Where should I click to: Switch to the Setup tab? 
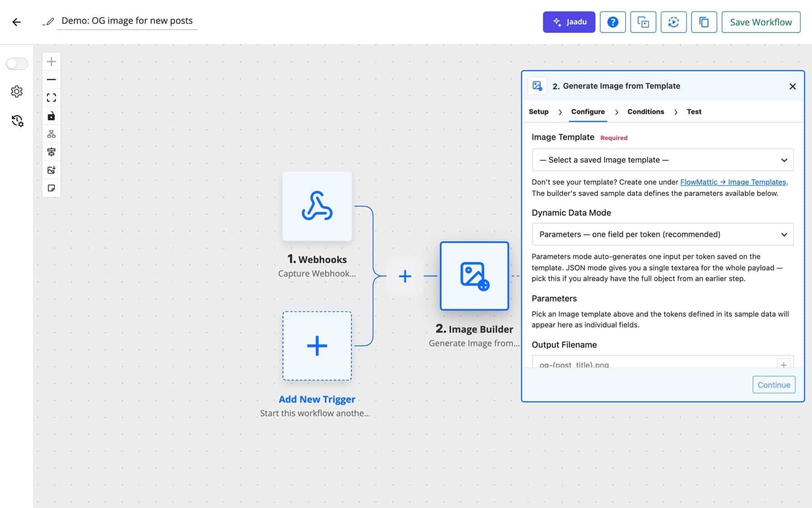539,112
